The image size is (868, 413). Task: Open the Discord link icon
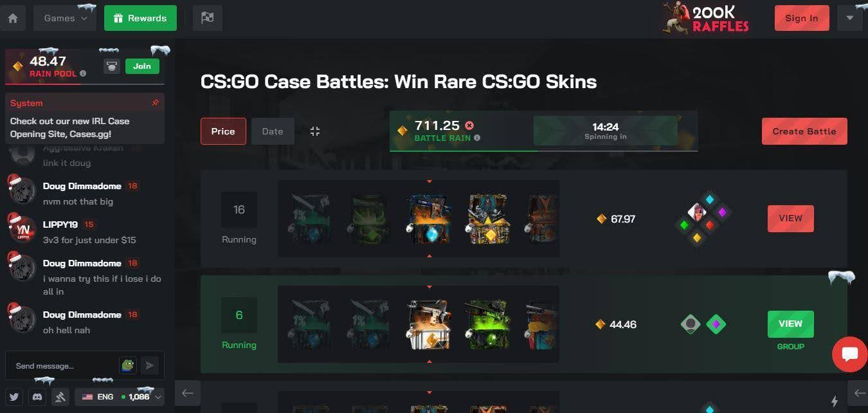click(x=37, y=397)
